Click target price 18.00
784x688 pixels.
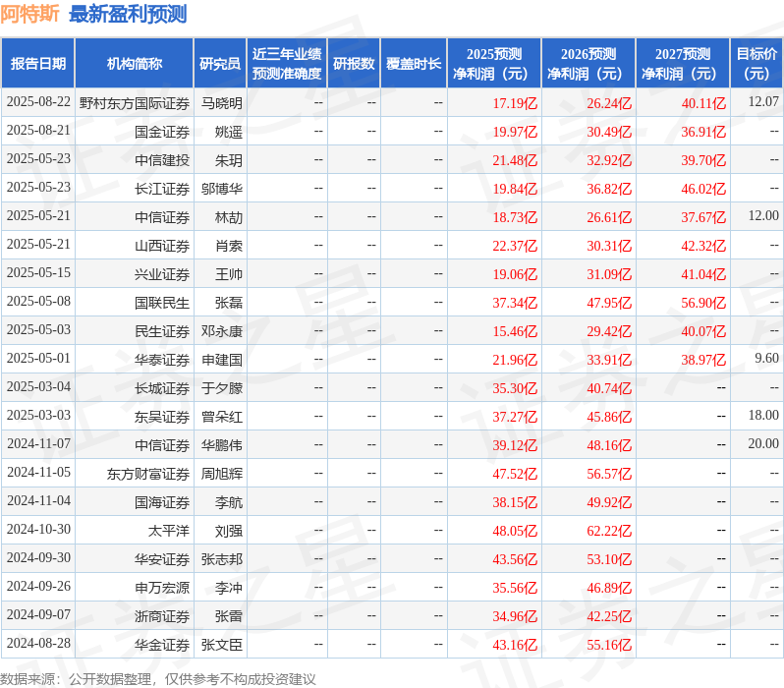click(x=763, y=416)
